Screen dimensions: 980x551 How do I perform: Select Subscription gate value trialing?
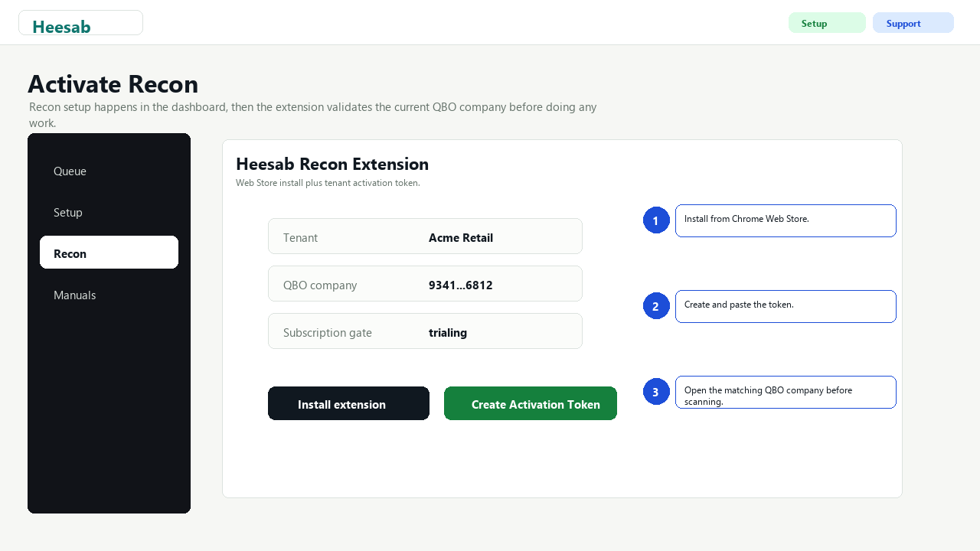click(448, 332)
